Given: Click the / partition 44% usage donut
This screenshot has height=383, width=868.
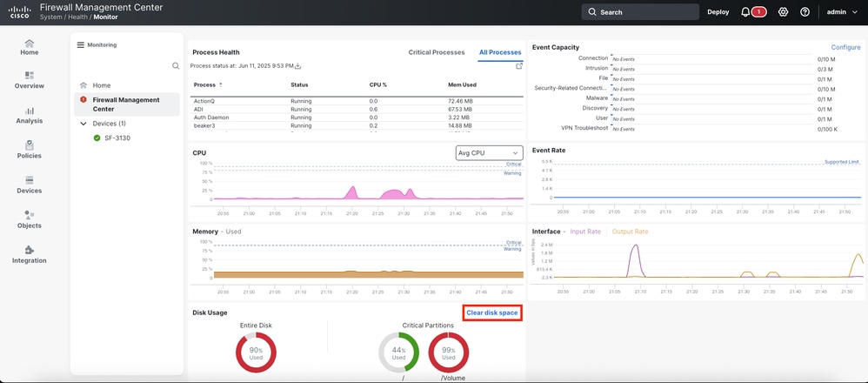Looking at the screenshot, I should tap(398, 352).
